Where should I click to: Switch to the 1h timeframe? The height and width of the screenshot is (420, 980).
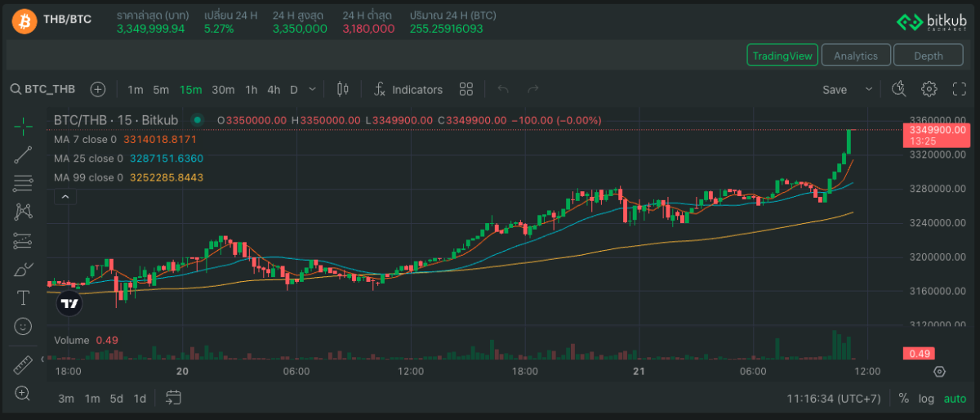tap(252, 89)
